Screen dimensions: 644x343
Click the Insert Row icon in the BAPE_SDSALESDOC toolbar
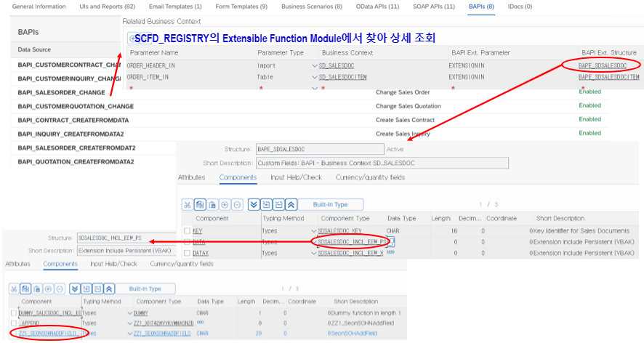tap(266, 205)
